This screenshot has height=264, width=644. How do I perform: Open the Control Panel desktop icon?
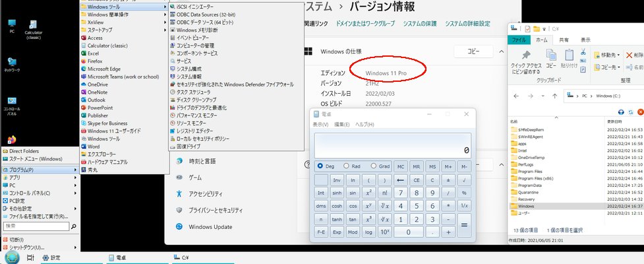click(x=12, y=104)
